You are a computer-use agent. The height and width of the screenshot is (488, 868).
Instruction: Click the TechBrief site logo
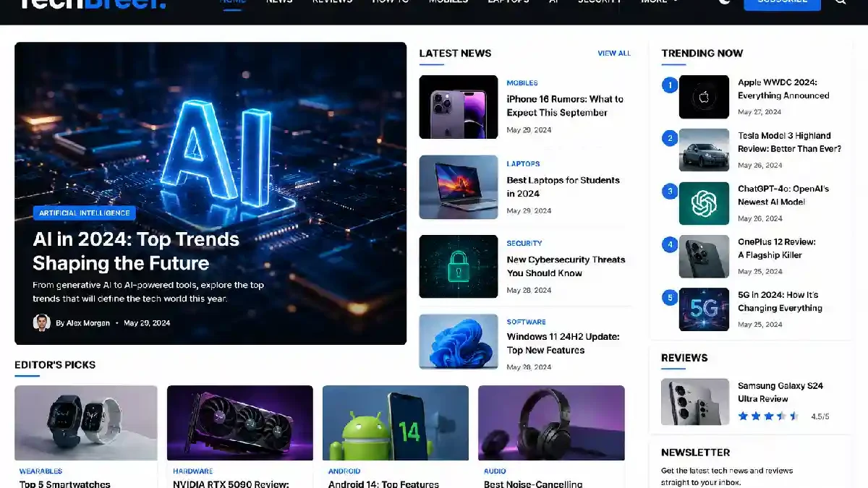click(91, 4)
